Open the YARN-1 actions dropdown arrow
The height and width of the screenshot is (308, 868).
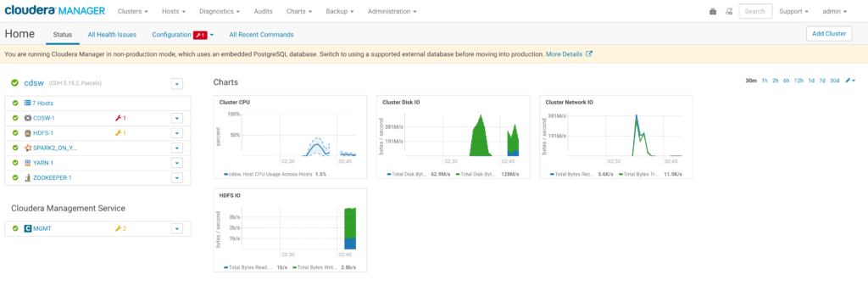pos(176,163)
